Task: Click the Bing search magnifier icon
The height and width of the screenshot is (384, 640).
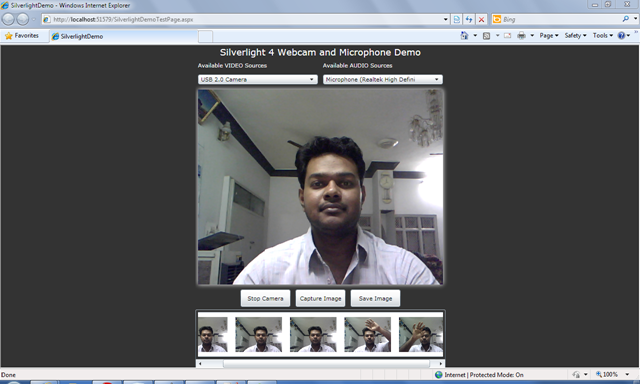Action: [625, 19]
